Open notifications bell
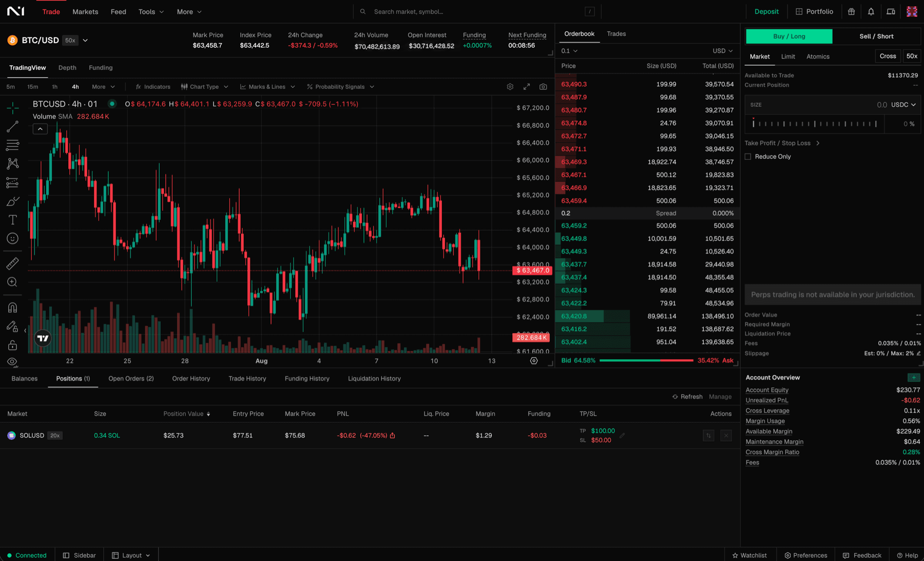 click(x=871, y=11)
